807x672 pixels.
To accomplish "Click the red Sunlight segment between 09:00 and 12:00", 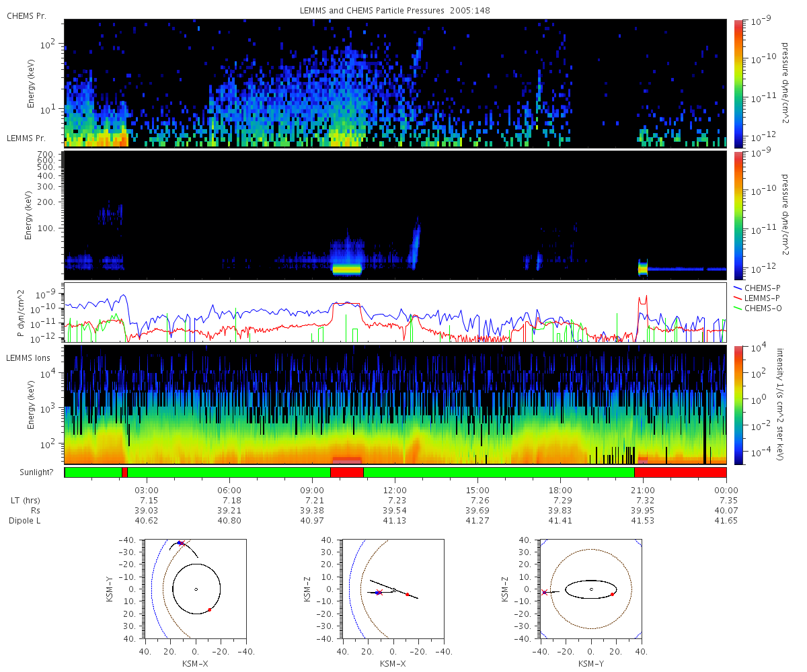I will tap(347, 472).
